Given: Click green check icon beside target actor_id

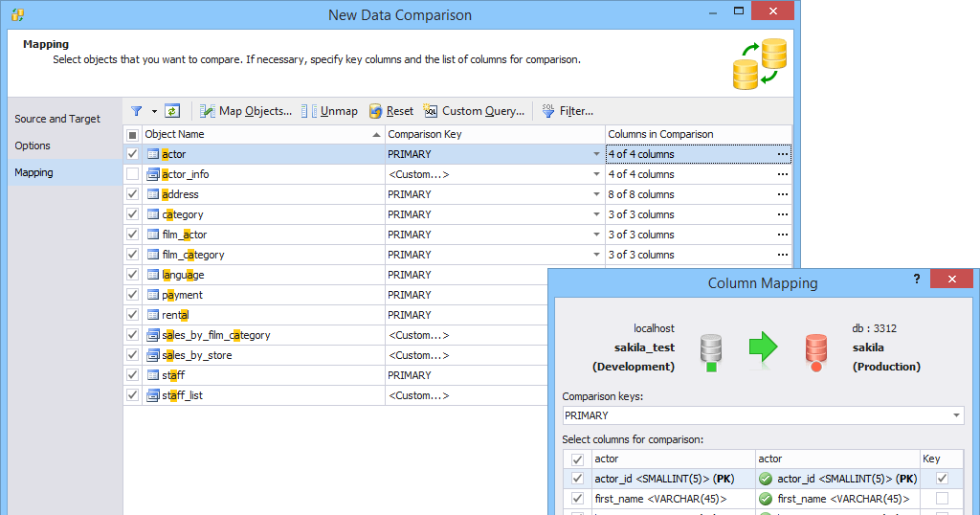Looking at the screenshot, I should pos(766,479).
